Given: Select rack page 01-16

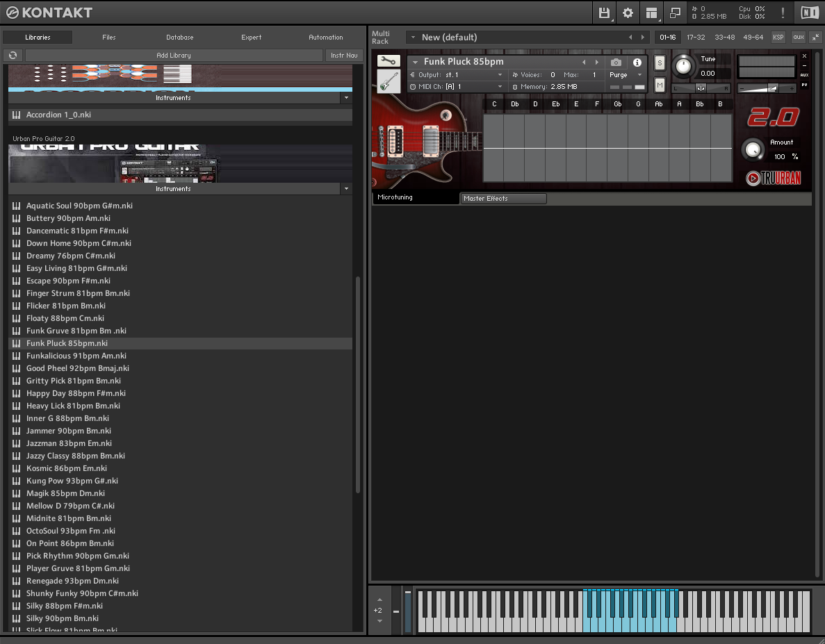Looking at the screenshot, I should click(668, 38).
